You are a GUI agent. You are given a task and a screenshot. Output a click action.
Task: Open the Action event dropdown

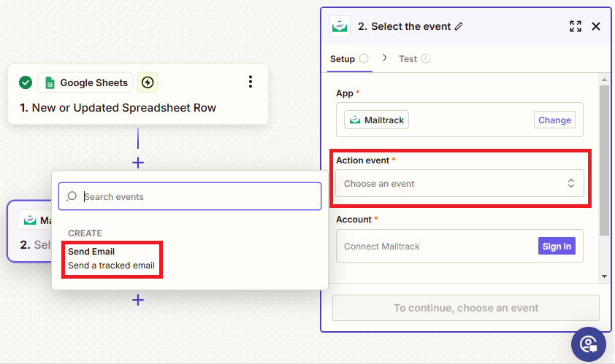pos(459,184)
